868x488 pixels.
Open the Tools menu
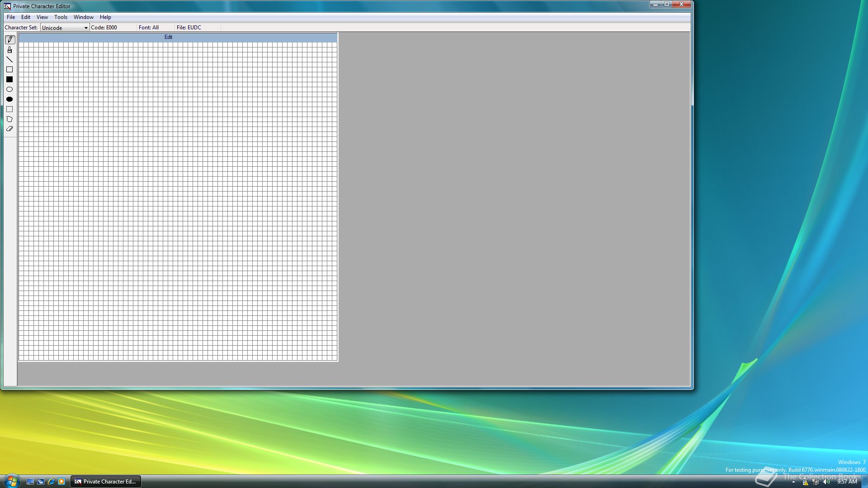61,17
